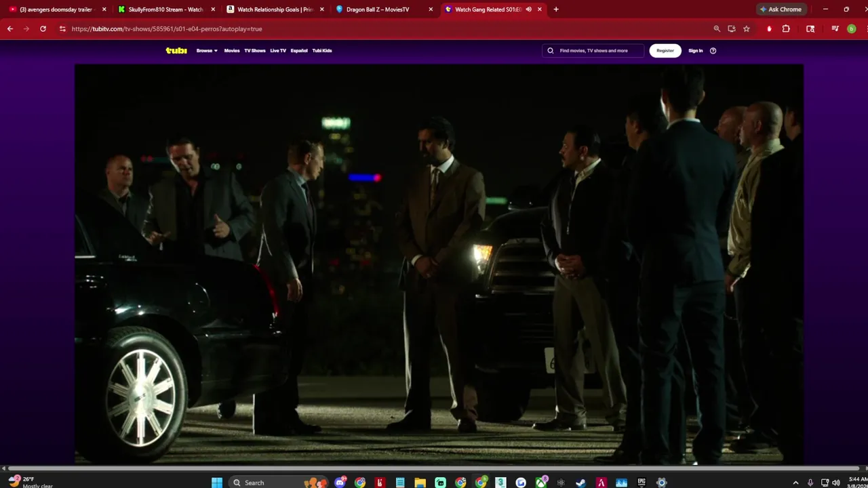Open Steam from the taskbar

coord(581,483)
